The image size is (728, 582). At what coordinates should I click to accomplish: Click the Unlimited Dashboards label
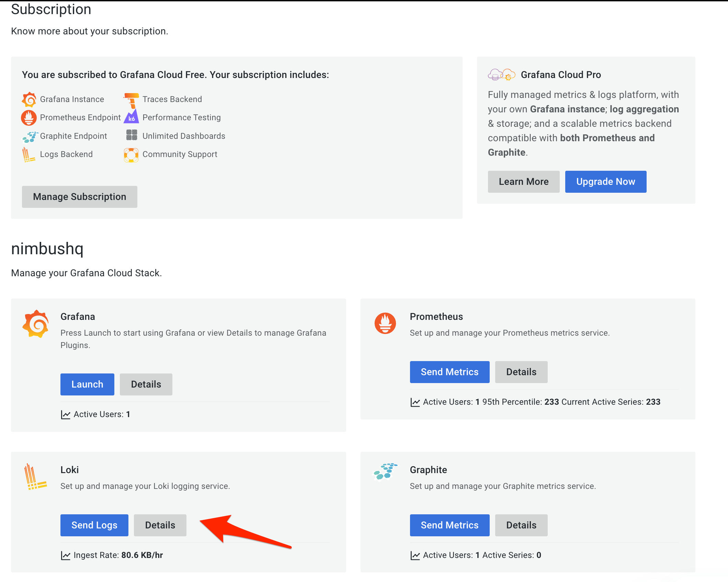(184, 136)
